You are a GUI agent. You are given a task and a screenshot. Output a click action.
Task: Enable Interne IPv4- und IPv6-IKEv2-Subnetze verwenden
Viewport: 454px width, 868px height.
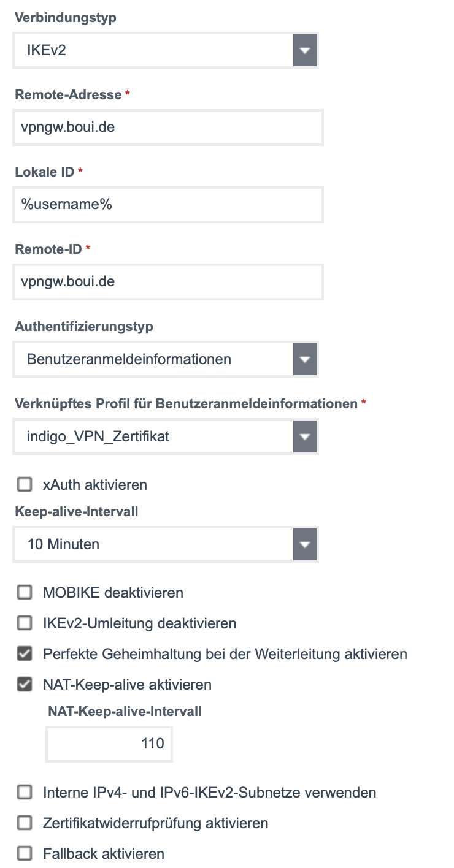click(x=25, y=793)
